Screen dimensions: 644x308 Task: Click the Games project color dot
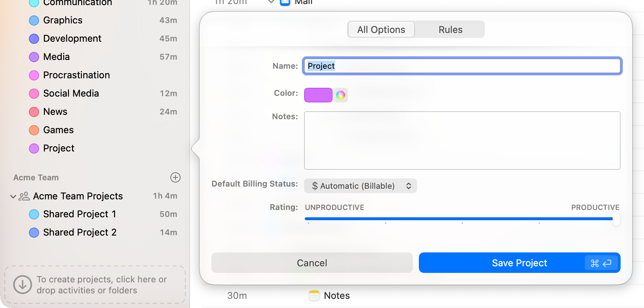tap(34, 130)
